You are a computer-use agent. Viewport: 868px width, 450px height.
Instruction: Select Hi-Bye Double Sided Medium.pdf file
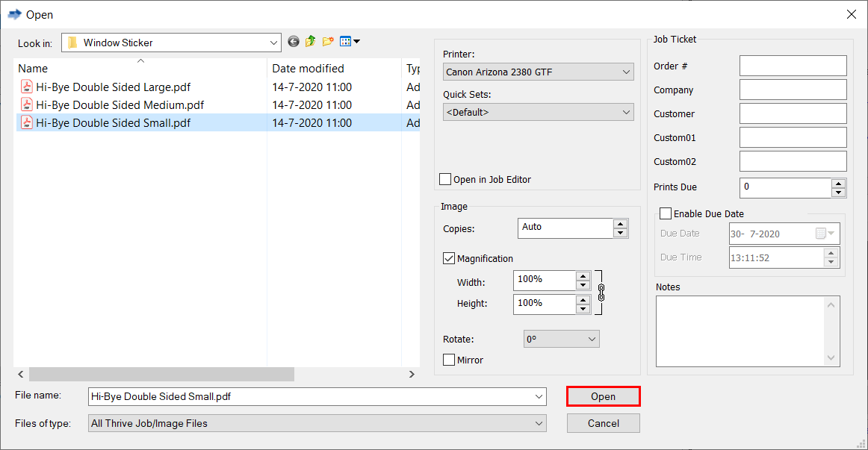coord(120,105)
